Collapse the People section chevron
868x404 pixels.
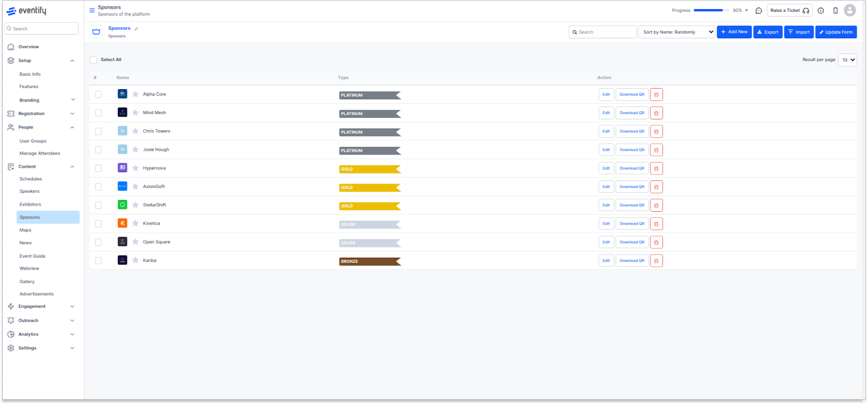click(x=72, y=127)
